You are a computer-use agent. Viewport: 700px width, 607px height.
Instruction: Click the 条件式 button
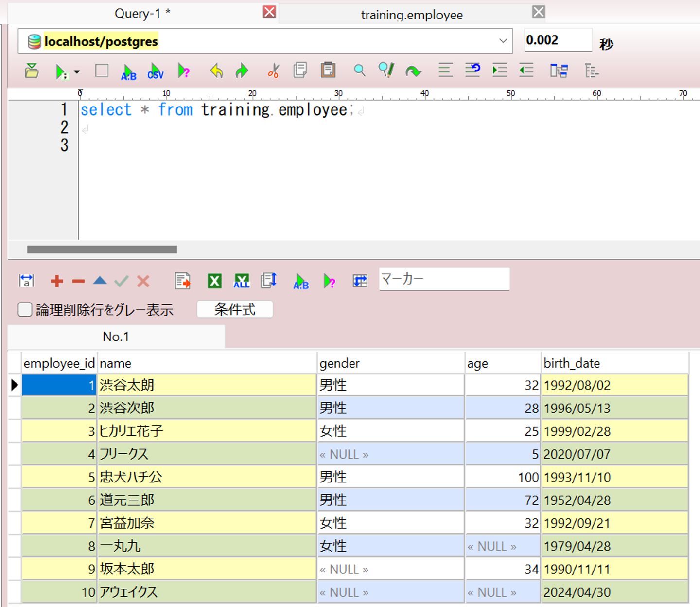click(235, 309)
